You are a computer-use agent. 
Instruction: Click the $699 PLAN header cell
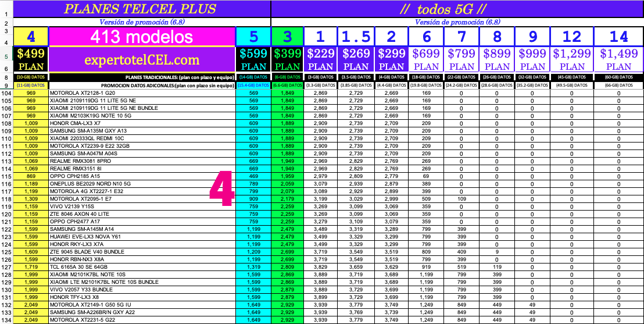tap(426, 60)
